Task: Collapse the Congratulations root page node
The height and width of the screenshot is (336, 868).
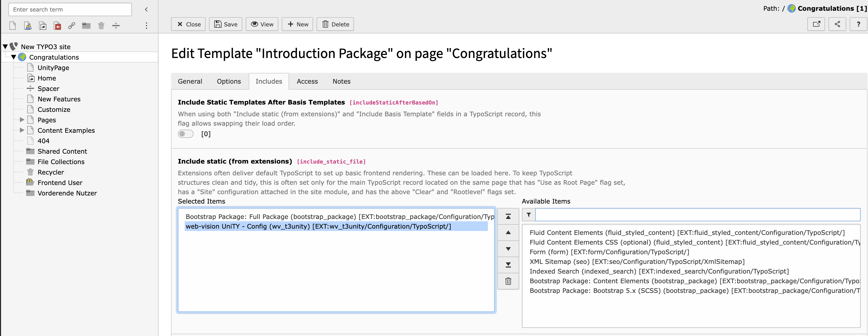Action: coord(14,57)
